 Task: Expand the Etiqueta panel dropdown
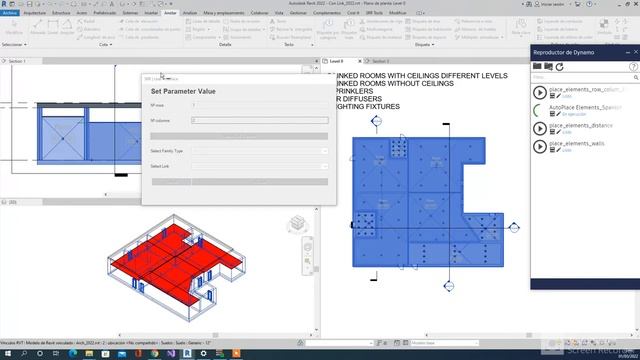[x=424, y=44]
